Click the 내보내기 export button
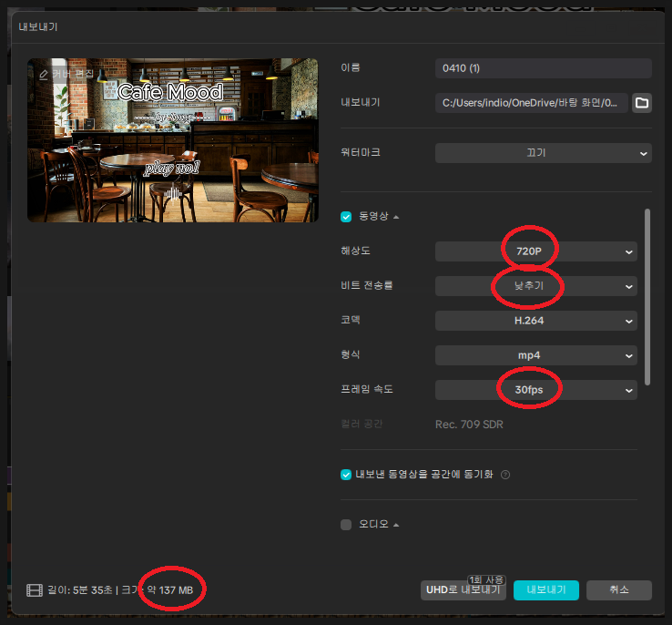The width and height of the screenshot is (672, 625). tap(546, 590)
